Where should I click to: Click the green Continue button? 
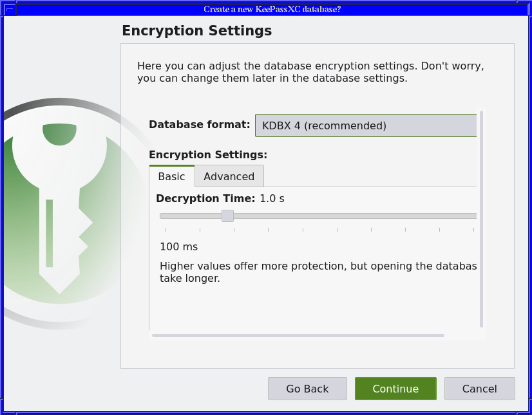pos(395,389)
